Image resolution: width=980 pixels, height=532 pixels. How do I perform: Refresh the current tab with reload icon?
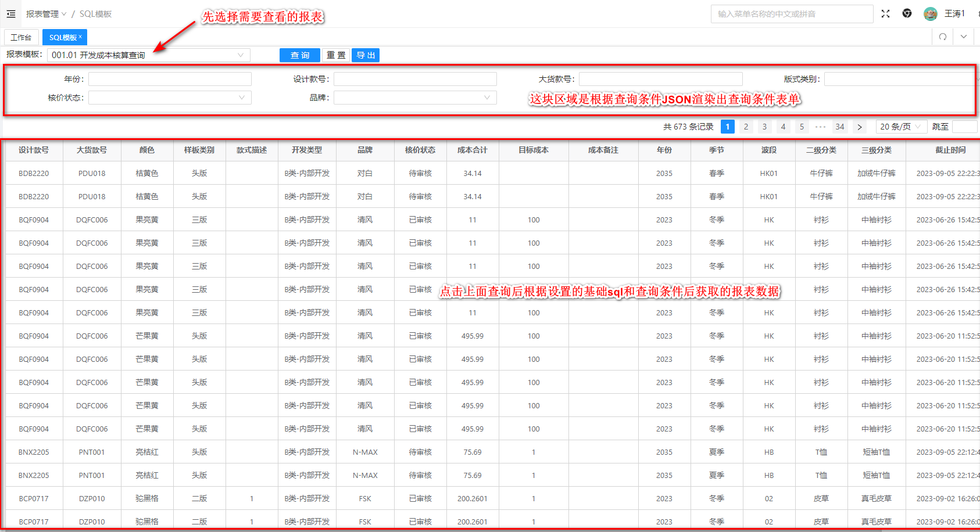(x=943, y=37)
